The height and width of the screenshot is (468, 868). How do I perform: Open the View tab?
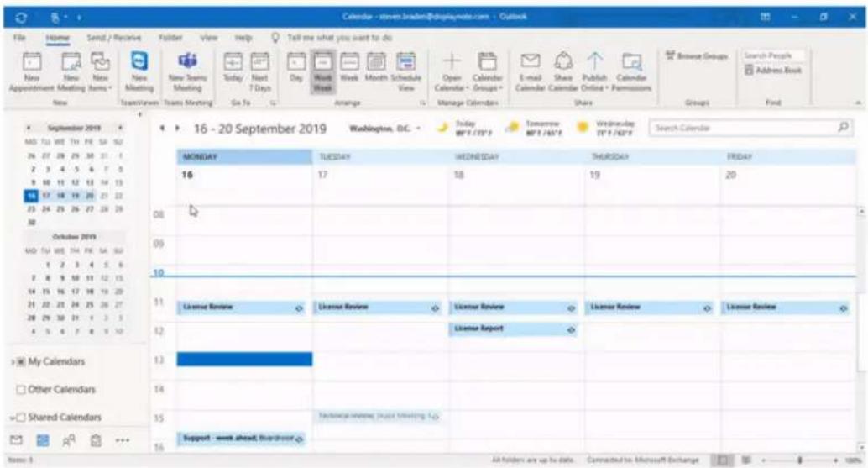point(209,38)
